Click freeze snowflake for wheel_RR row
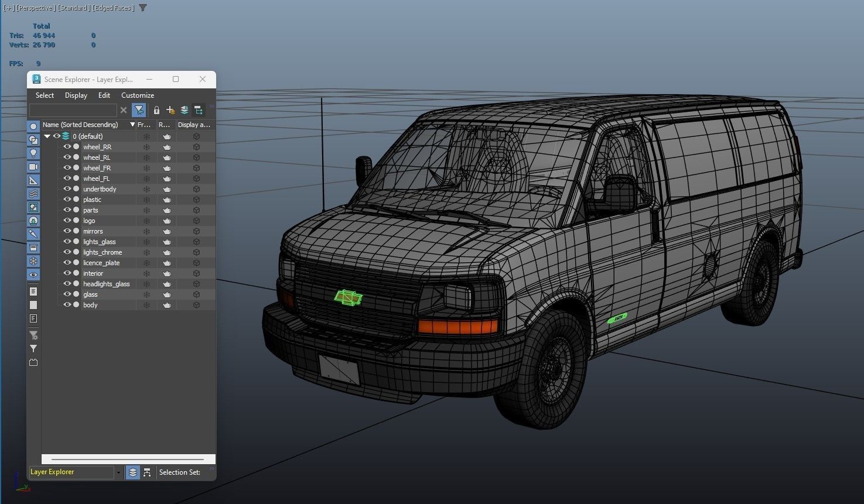This screenshot has width=864, height=504. [x=147, y=147]
